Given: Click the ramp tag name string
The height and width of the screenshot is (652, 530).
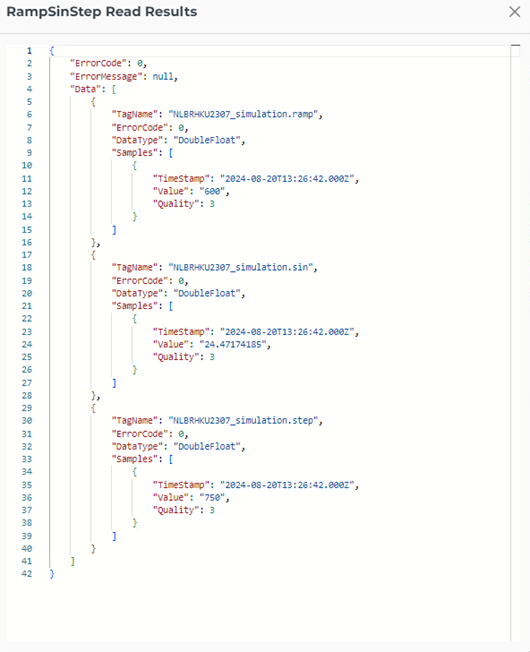Looking at the screenshot, I should (x=243, y=114).
